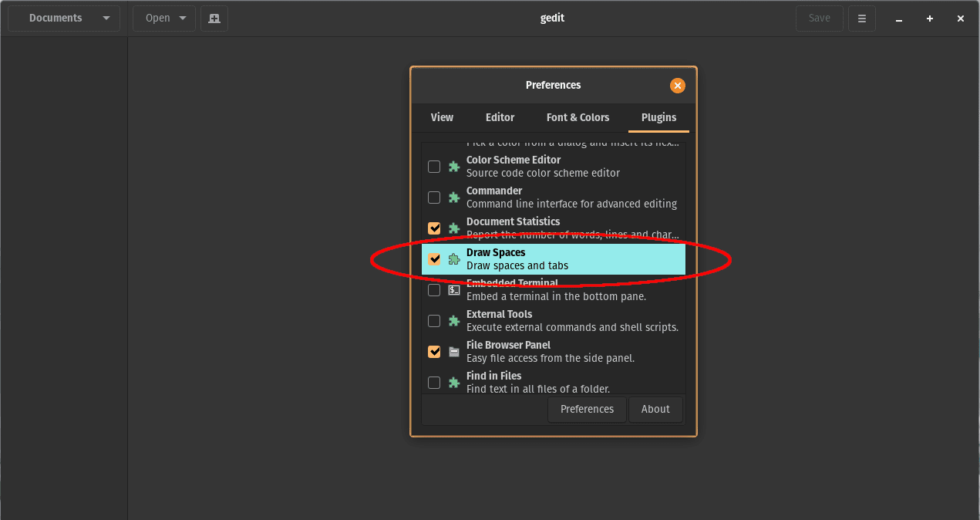Select the "Draw spaces and tabs" description
This screenshot has width=980, height=520.
[x=517, y=265]
